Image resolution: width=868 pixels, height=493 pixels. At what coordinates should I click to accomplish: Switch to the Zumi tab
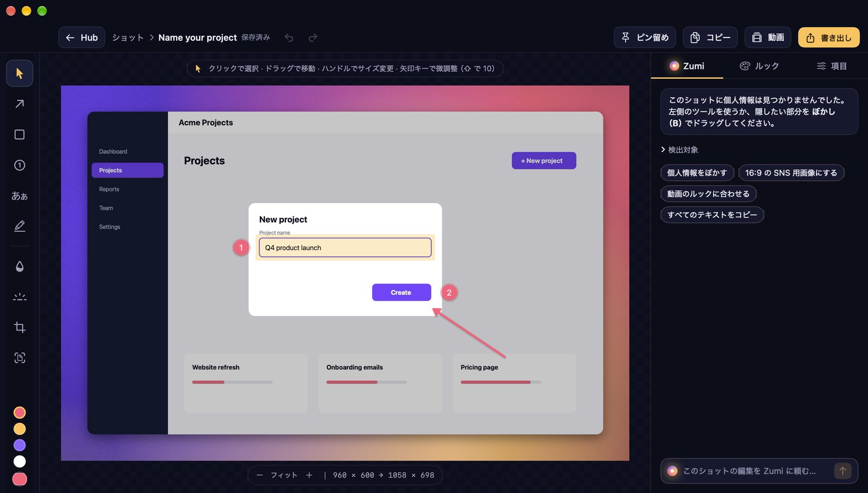(687, 66)
